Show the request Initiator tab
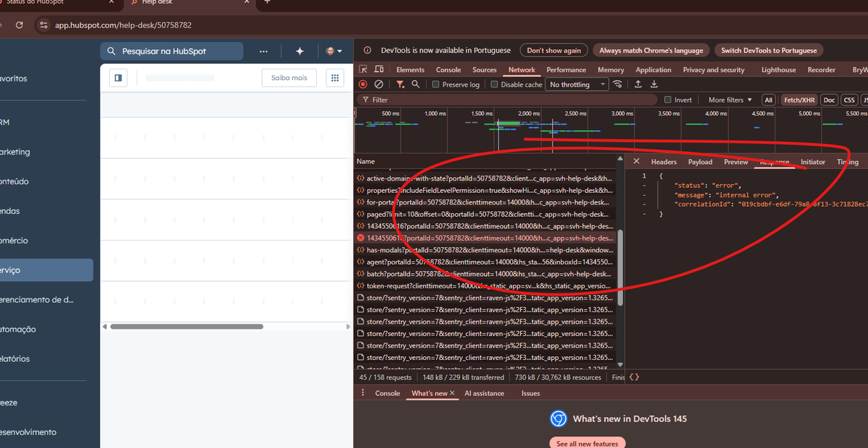Screen dimensions: 868x448 click(813, 162)
